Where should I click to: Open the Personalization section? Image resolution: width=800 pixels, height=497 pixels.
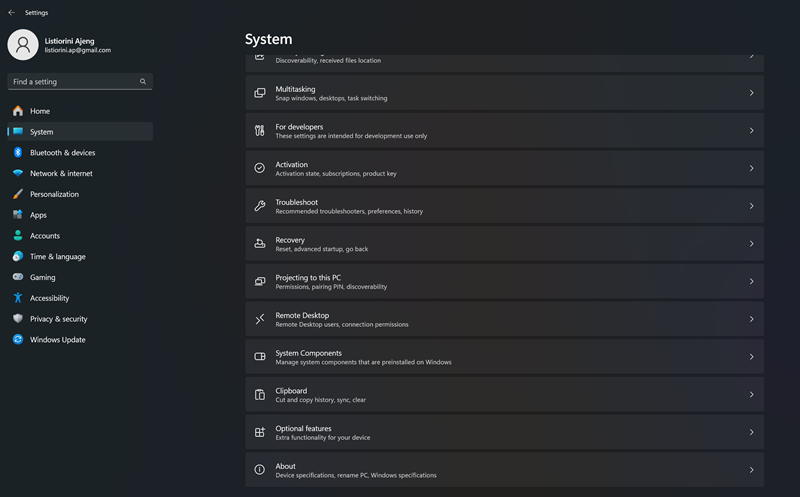click(x=54, y=194)
